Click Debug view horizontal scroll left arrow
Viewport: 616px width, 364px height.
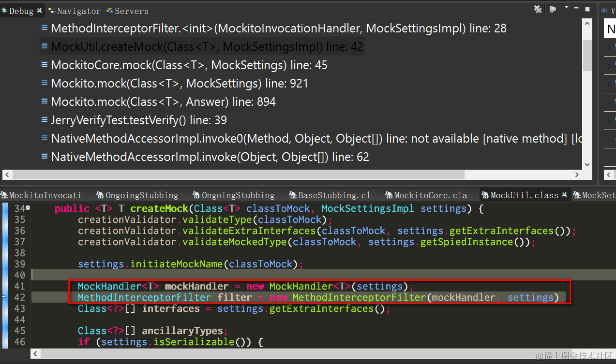(x=7, y=175)
